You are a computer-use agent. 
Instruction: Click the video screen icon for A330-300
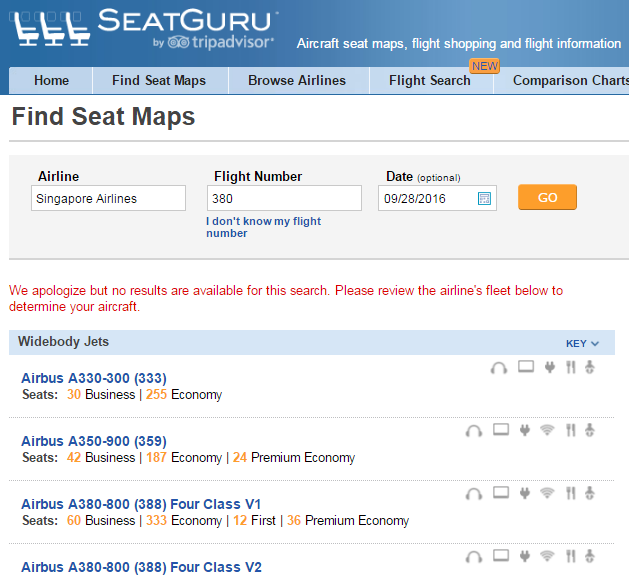(526, 368)
